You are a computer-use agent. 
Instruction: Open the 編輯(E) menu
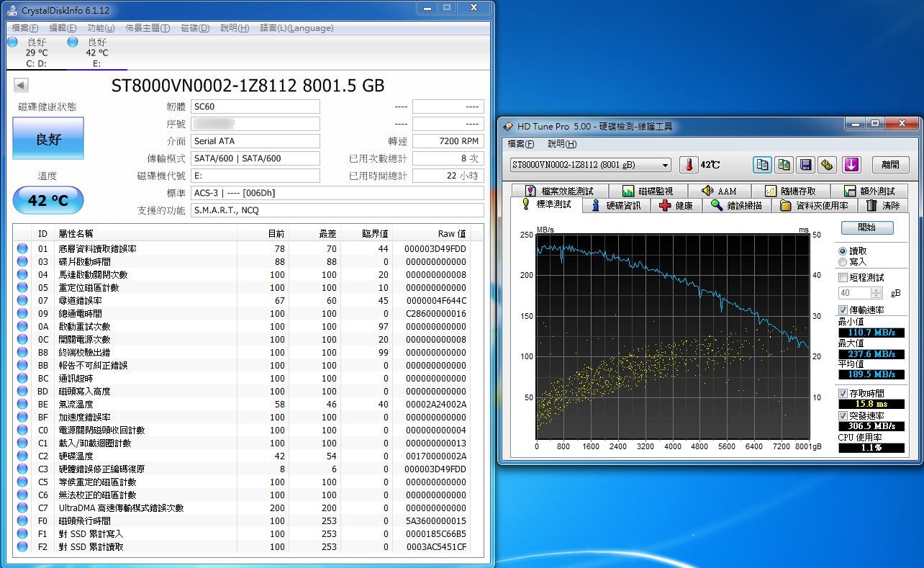point(62,28)
